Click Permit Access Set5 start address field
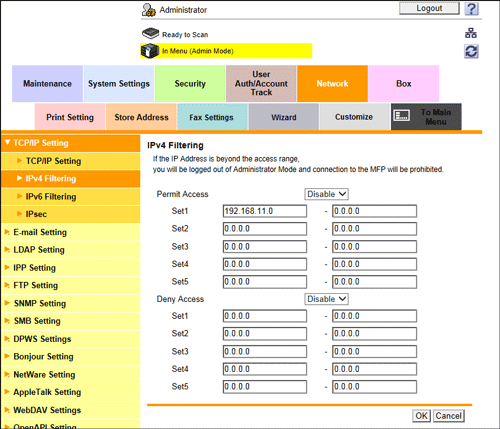This screenshot has height=429, width=500. pos(265,282)
